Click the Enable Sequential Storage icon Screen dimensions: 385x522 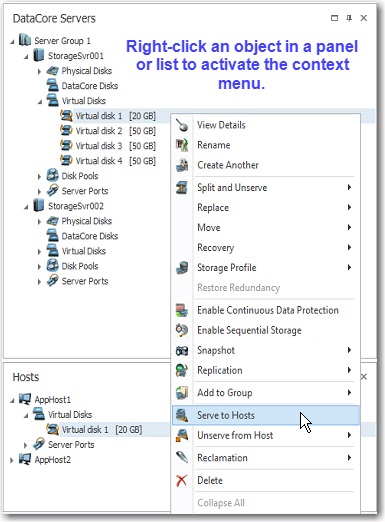pos(182,330)
